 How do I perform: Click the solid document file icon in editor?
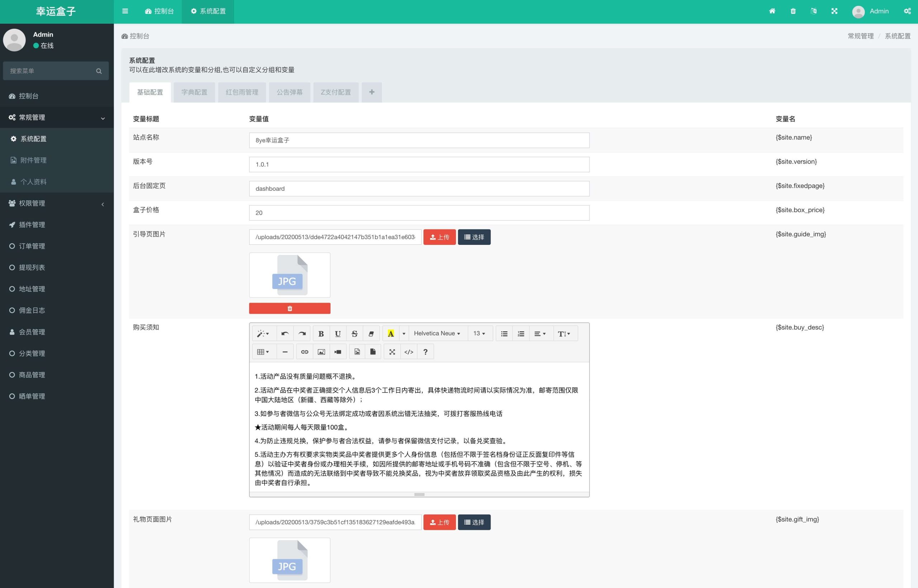(373, 352)
